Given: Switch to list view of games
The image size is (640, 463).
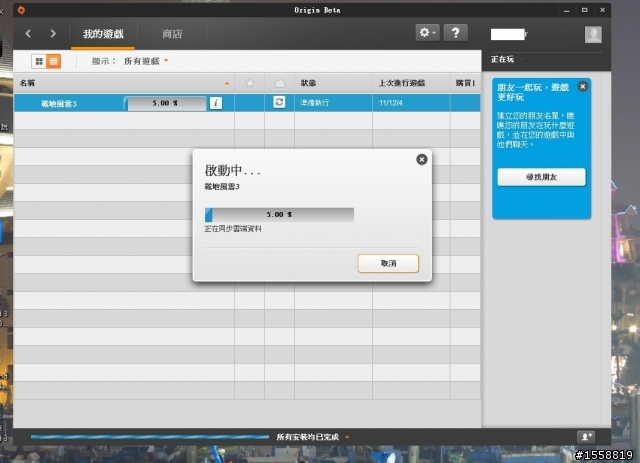Looking at the screenshot, I should (x=53, y=61).
